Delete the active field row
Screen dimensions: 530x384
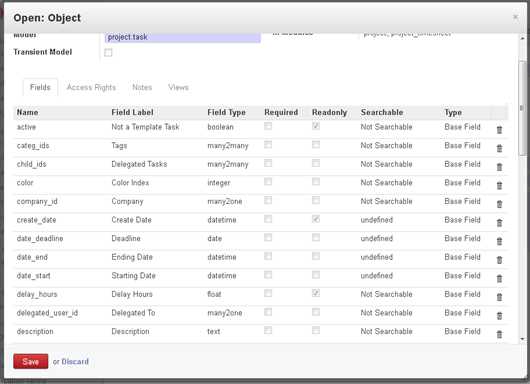pos(499,130)
